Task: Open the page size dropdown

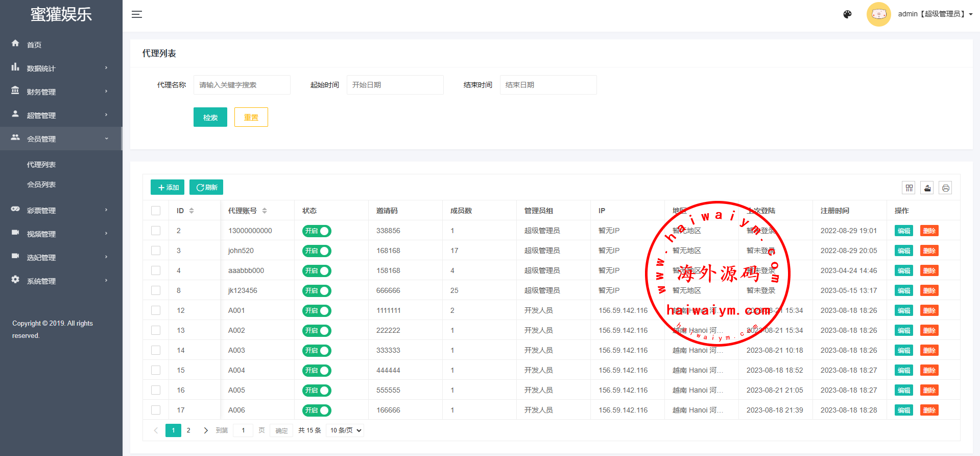Action: [x=346, y=430]
